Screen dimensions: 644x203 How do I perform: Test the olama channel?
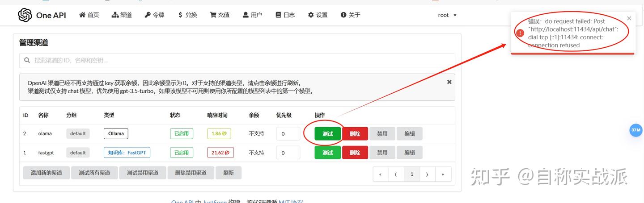[327, 133]
